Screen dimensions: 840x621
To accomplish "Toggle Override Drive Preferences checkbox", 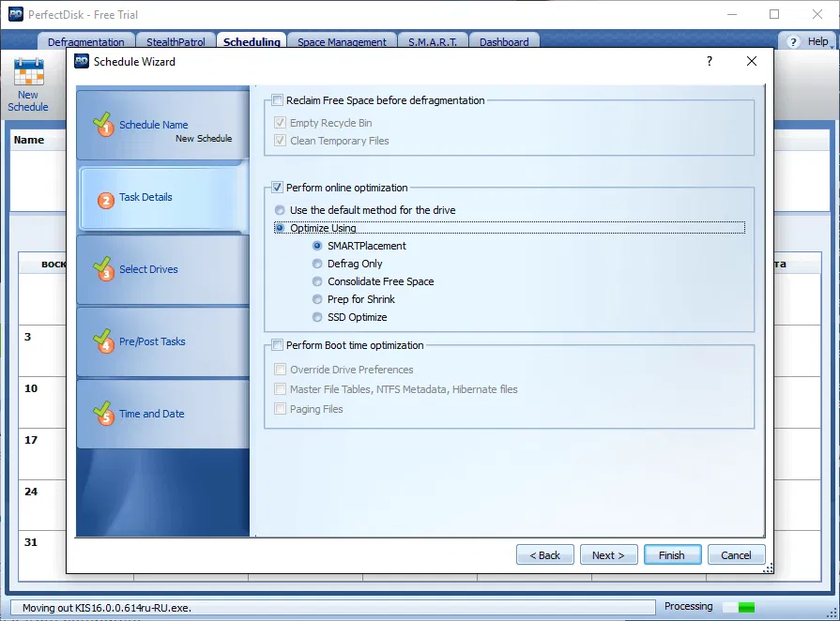I will pos(280,370).
